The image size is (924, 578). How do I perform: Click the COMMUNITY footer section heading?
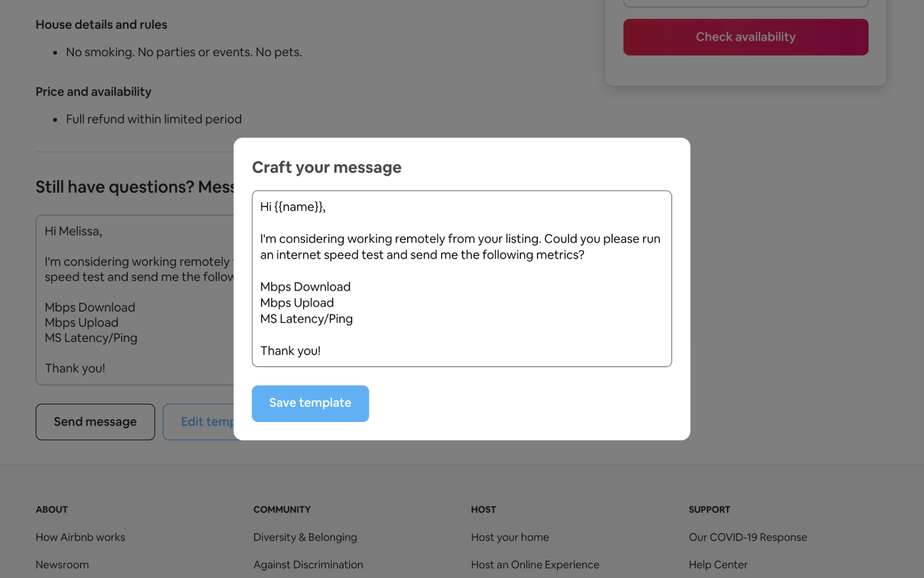coord(282,509)
